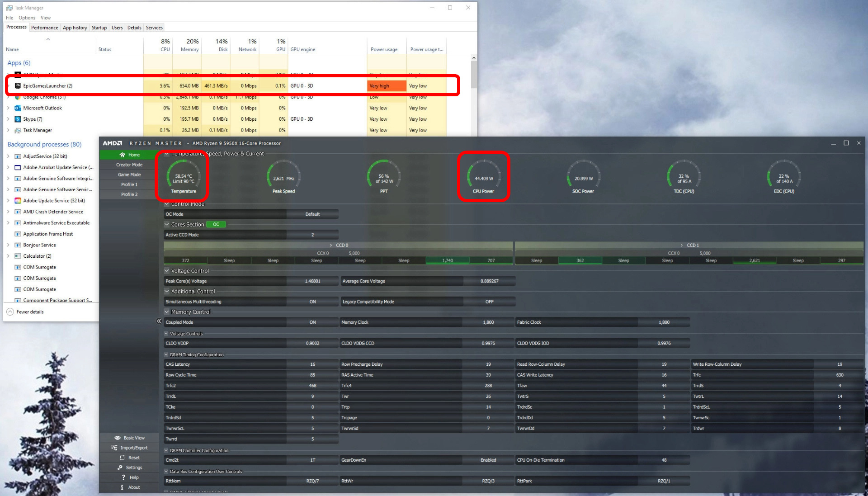The height and width of the screenshot is (496, 868).
Task: Click the Basic View eye icon
Action: tap(118, 438)
